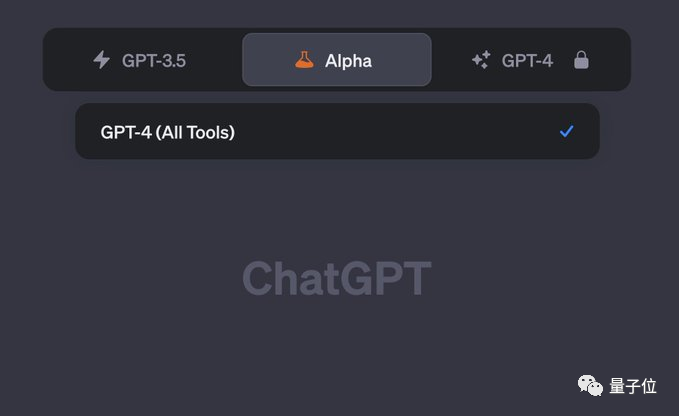This screenshot has width=679, height=416.
Task: Click the 'GPT-4 (All Tools)' text label
Action: pos(168,131)
